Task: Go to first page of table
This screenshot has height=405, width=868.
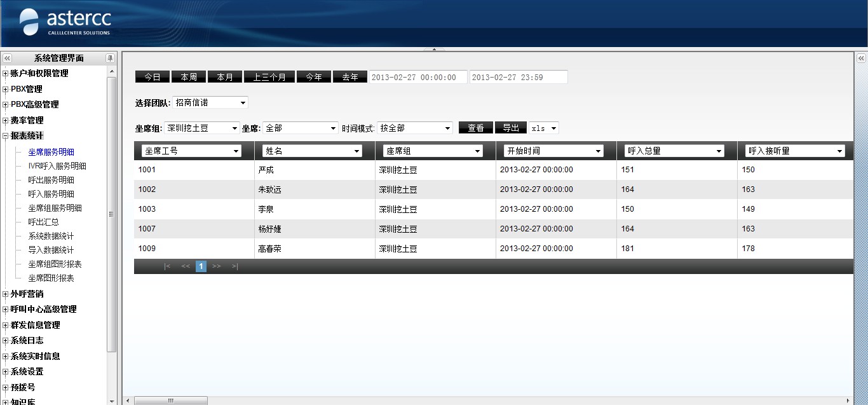Action: 167,266
